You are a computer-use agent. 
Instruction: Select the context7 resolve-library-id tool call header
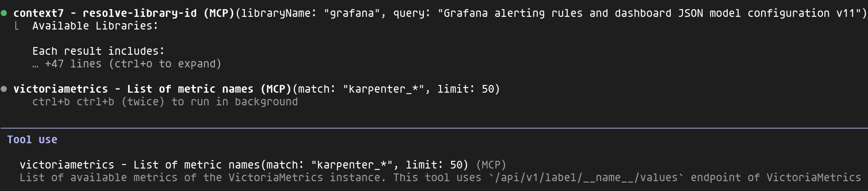click(123, 13)
